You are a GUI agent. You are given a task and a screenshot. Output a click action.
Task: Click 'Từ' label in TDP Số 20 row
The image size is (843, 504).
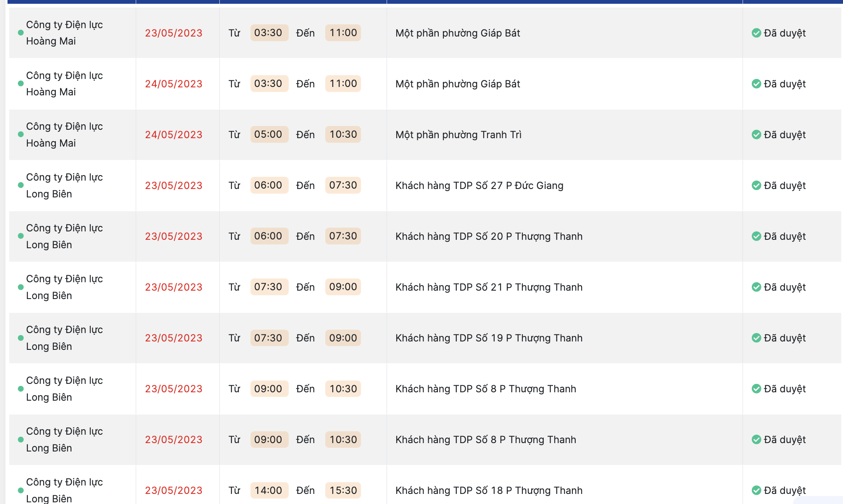click(234, 236)
